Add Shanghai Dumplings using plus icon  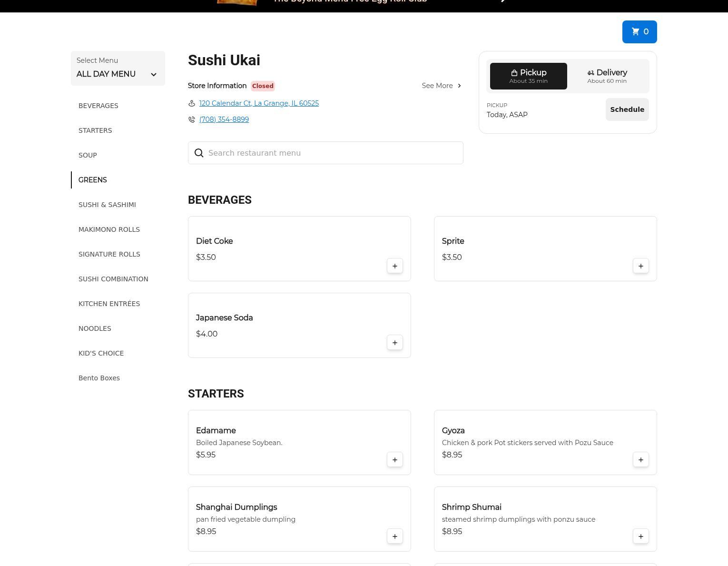tap(394, 536)
